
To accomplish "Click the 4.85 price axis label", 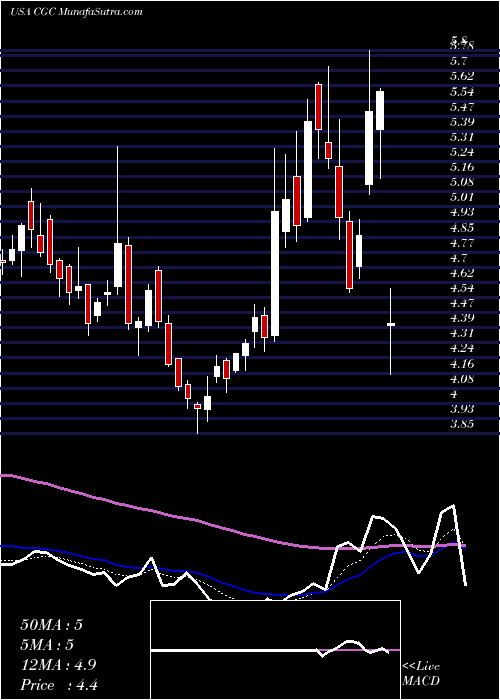I will [x=462, y=228].
